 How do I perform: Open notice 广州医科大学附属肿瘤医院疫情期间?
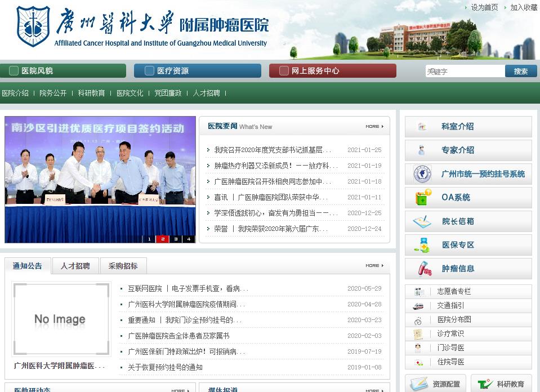pyautogui.click(x=186, y=305)
